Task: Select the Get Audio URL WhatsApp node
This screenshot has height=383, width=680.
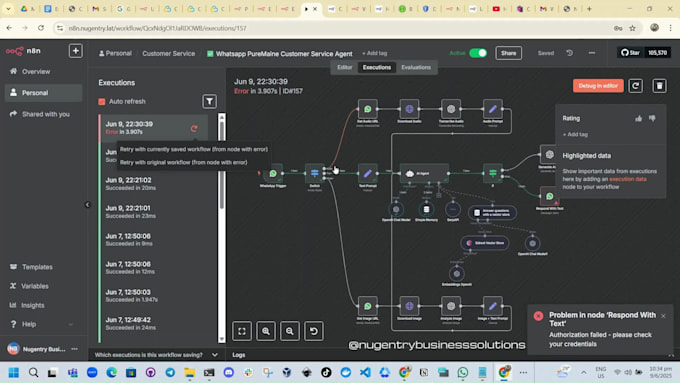Action: pos(368,109)
